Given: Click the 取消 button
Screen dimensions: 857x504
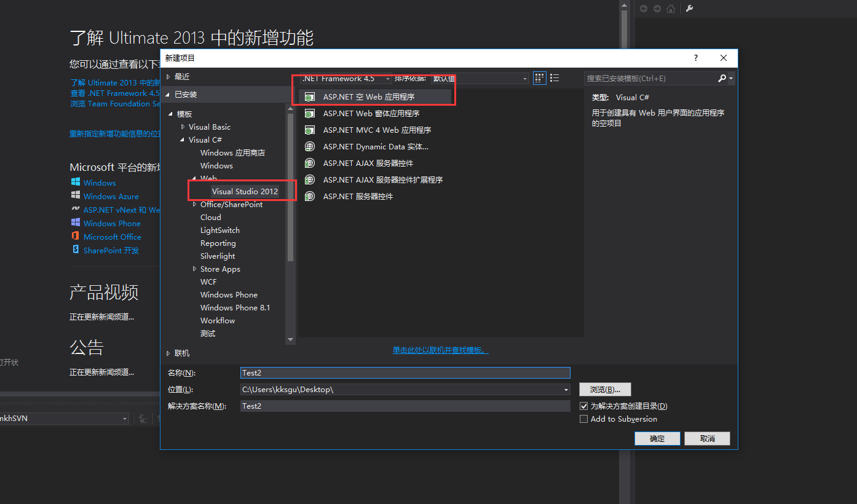Looking at the screenshot, I should (708, 438).
